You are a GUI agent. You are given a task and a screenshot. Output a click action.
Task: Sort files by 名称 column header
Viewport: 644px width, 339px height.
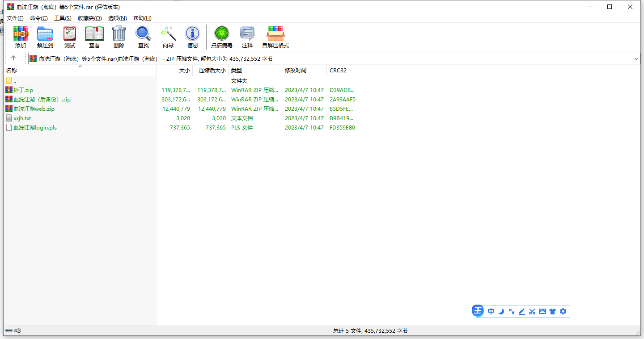point(12,71)
